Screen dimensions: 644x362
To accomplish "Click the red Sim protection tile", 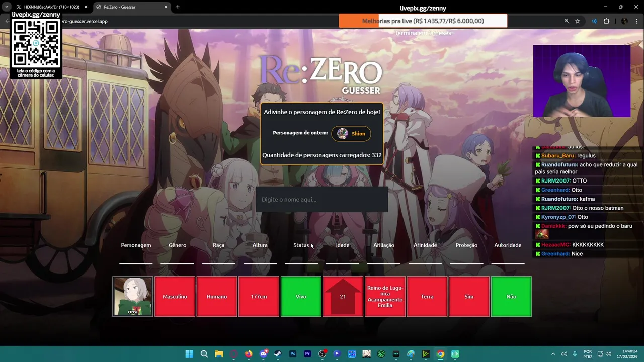I will tap(469, 297).
